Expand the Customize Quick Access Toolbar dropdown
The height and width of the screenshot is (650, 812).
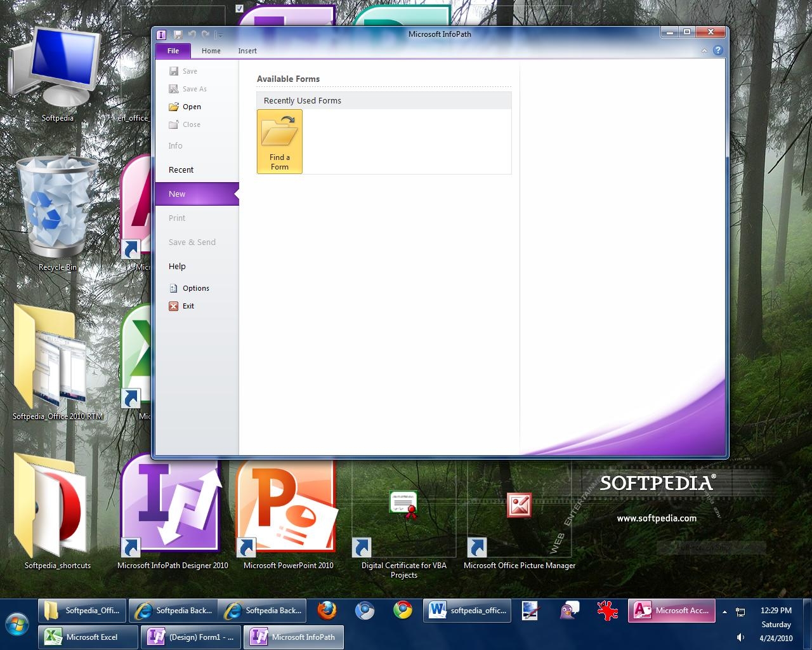click(x=219, y=35)
